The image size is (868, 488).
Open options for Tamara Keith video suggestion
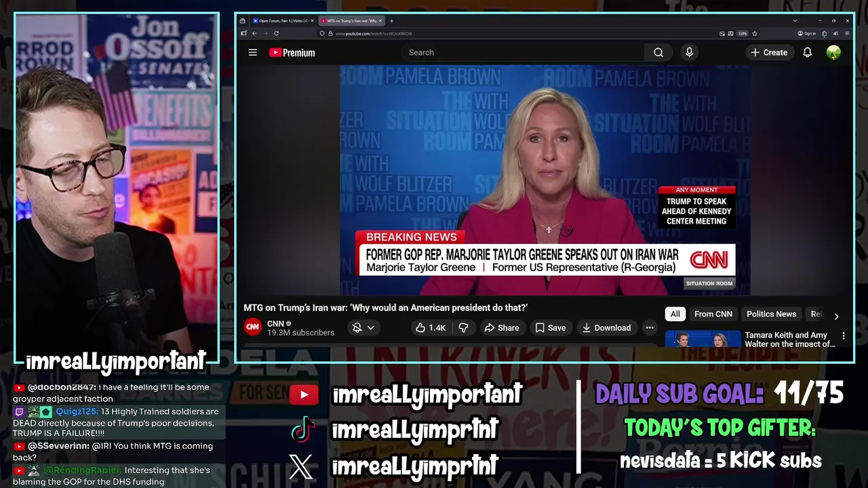point(843,335)
